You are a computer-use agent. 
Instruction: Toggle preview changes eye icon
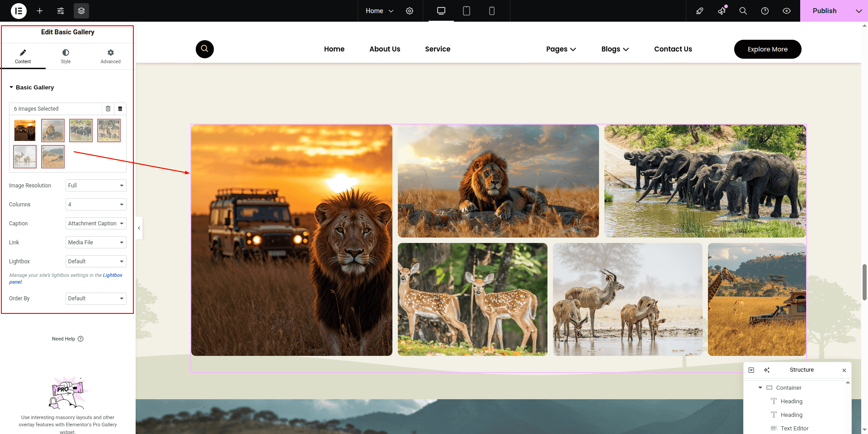pyautogui.click(x=787, y=11)
